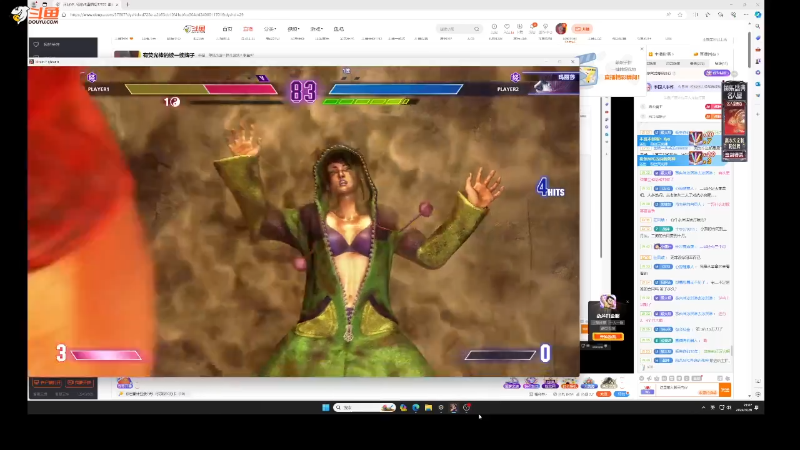Open Microsoft Edge from taskbar

pos(416,407)
